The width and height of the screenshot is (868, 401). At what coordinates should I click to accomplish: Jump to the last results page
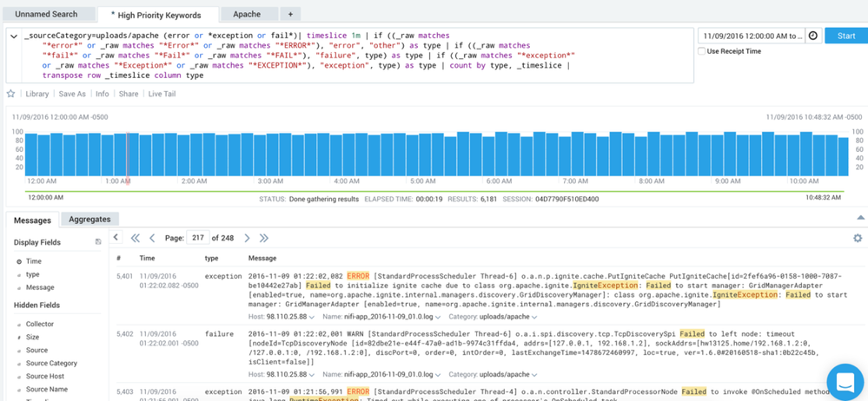point(264,238)
